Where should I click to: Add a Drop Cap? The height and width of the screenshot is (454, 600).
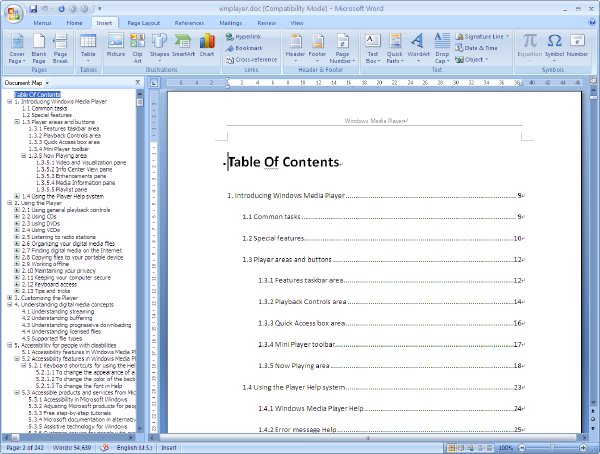(442, 49)
